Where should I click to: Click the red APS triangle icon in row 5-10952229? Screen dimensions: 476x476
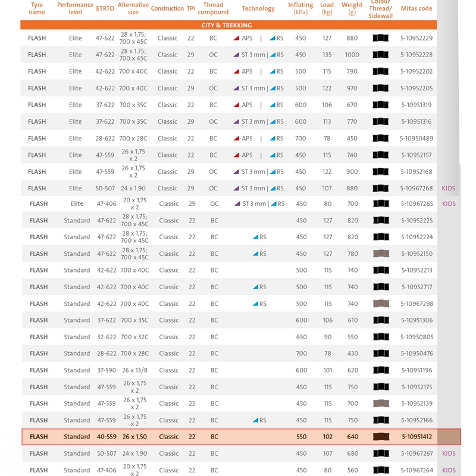pos(237,38)
